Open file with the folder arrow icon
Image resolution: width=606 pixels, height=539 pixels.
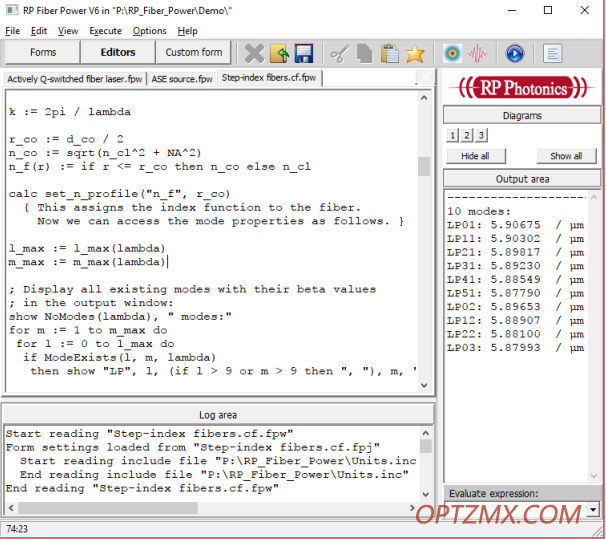point(279,53)
